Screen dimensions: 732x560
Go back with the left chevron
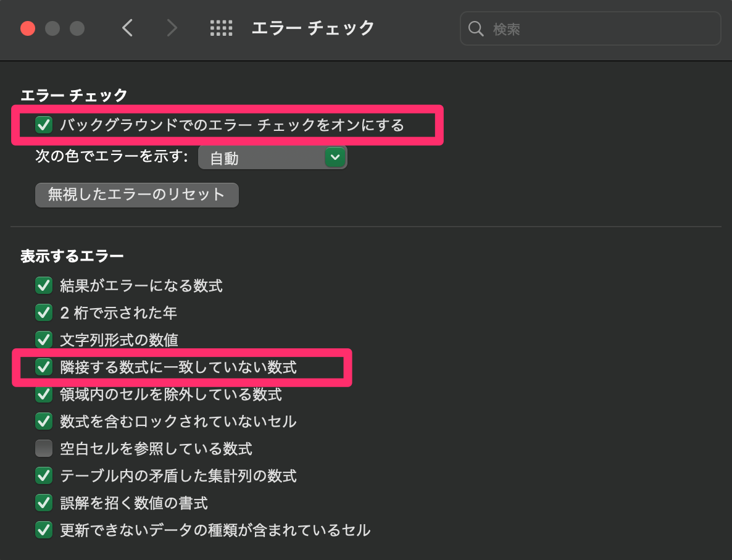point(127,28)
